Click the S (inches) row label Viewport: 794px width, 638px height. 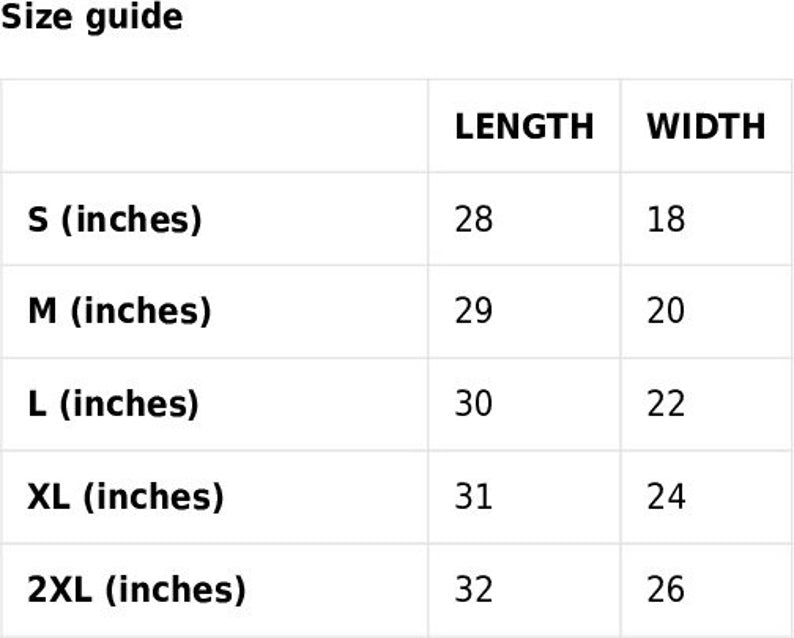[115, 220]
